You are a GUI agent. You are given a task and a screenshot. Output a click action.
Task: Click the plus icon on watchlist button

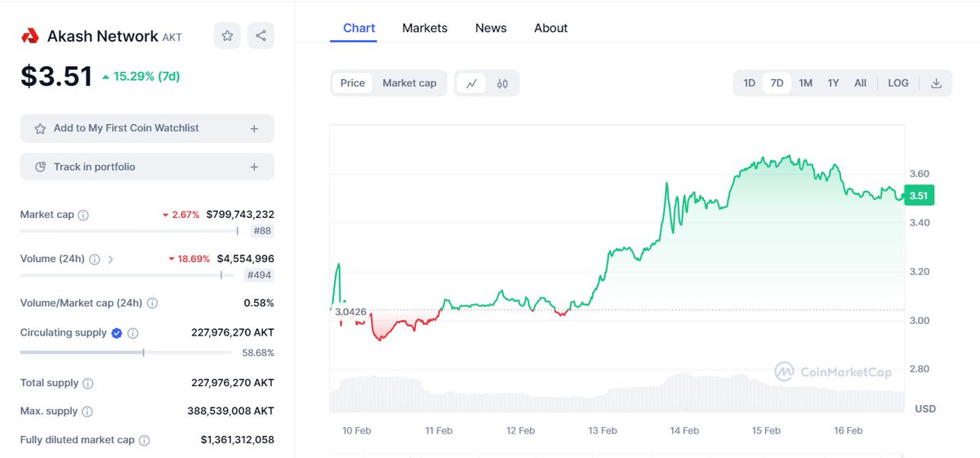254,129
